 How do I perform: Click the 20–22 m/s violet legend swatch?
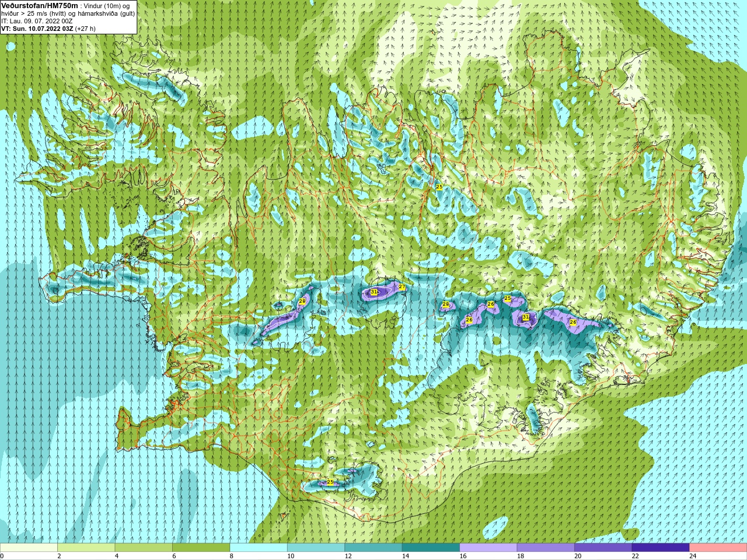click(603, 548)
